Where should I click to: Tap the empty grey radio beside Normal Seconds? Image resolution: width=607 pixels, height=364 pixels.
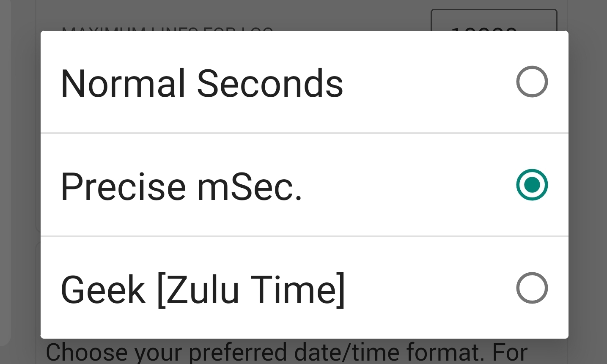(532, 82)
